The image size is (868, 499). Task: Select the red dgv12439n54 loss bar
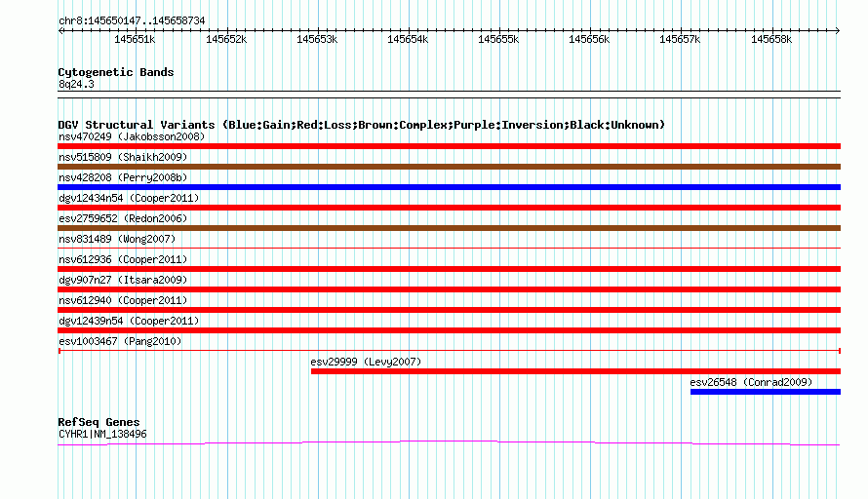click(x=449, y=330)
